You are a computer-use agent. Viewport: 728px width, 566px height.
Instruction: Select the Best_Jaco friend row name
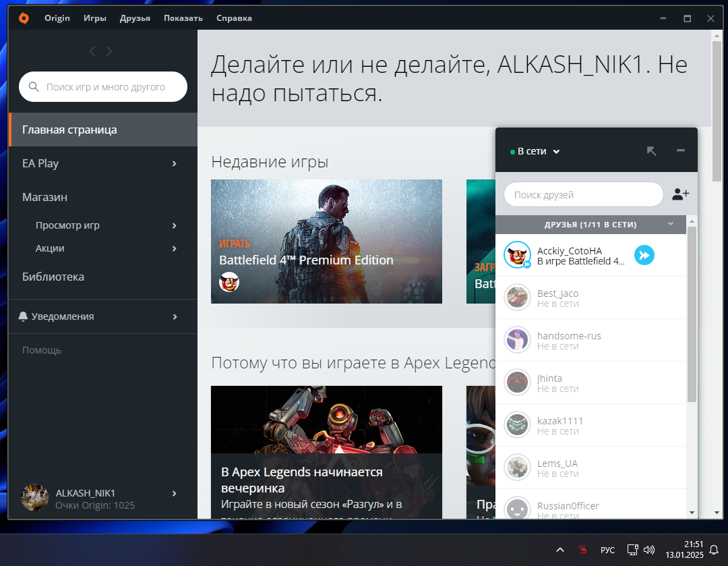pyautogui.click(x=557, y=293)
